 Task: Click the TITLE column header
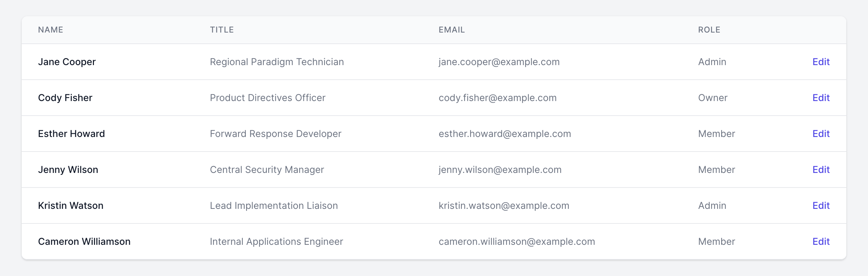[222, 30]
